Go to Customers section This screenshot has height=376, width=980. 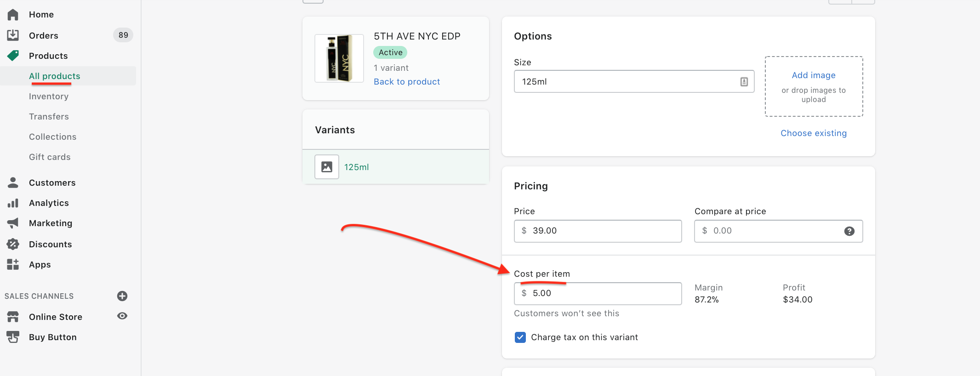tap(52, 183)
